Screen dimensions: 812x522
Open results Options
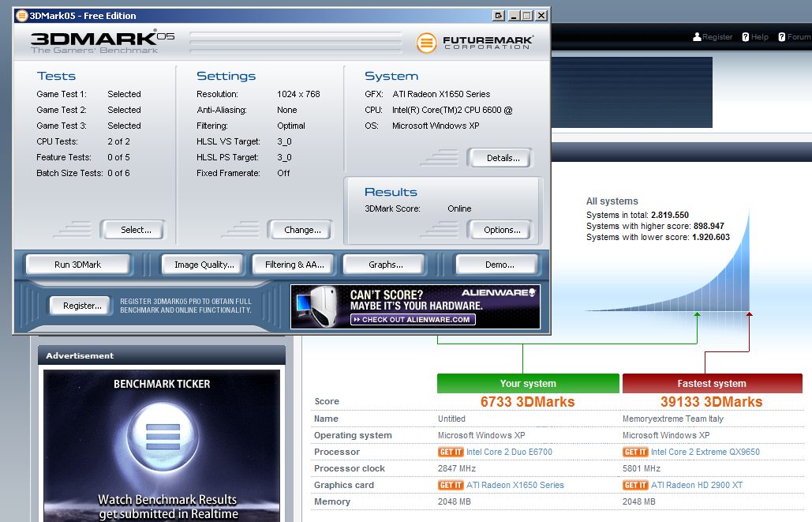500,230
